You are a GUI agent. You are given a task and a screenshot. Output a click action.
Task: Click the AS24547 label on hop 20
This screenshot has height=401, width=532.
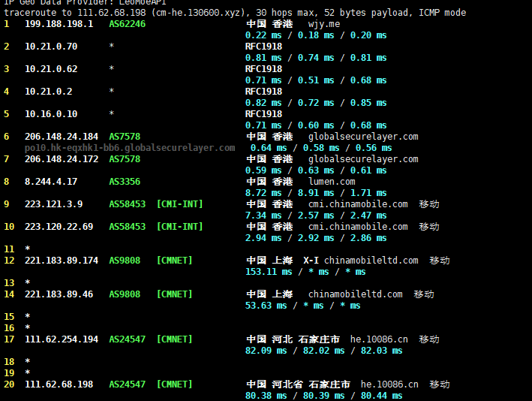coord(128,384)
